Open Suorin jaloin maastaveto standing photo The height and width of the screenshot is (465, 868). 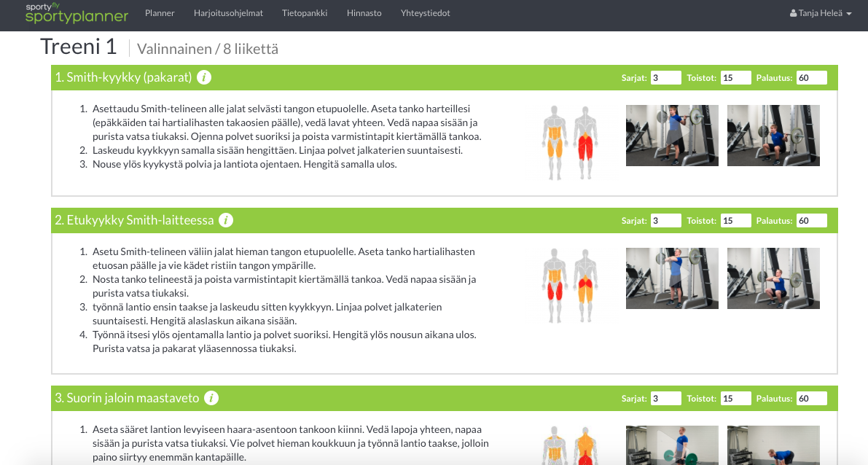click(x=672, y=445)
